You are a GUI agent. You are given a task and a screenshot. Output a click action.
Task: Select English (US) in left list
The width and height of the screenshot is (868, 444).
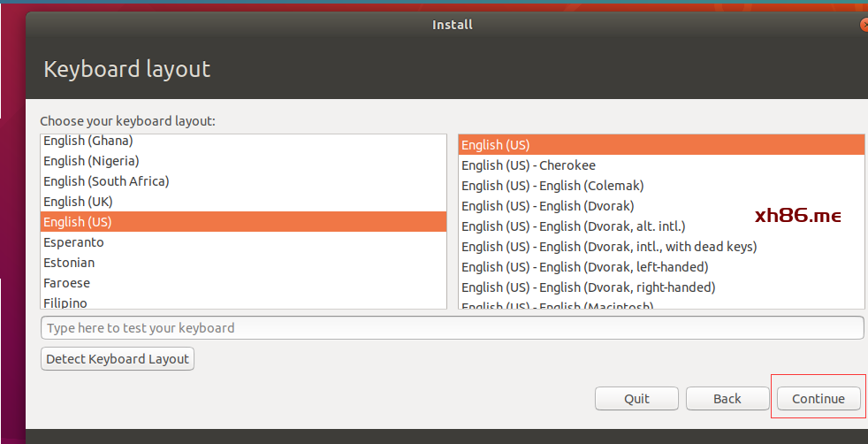[78, 222]
